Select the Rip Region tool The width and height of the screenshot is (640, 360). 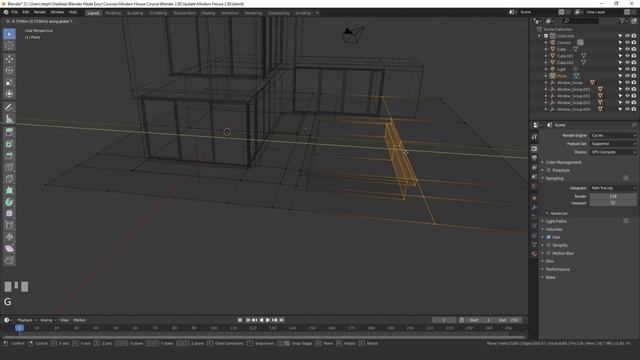point(9,260)
